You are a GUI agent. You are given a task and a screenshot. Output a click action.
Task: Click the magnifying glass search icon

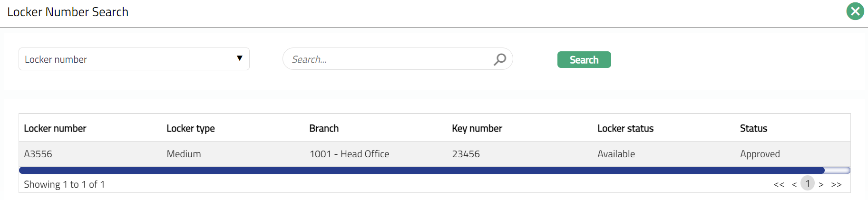[499, 59]
